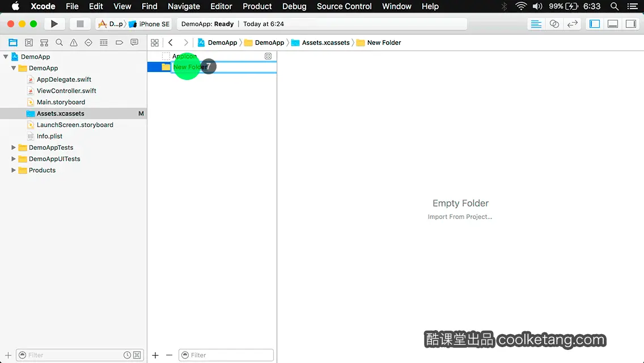Screen dimensions: 644x363
Task: Open the Navigate menu
Action: 184,6
